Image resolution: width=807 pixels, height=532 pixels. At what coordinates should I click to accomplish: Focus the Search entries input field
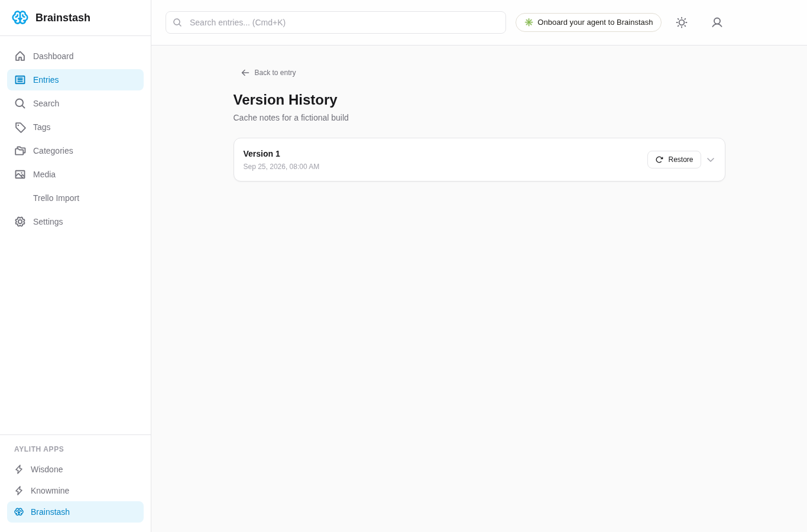tap(336, 22)
